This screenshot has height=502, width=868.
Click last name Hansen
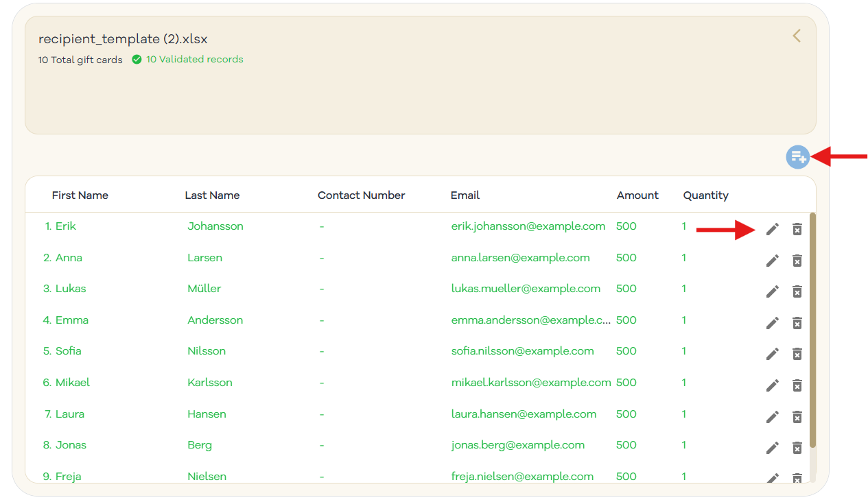point(207,414)
